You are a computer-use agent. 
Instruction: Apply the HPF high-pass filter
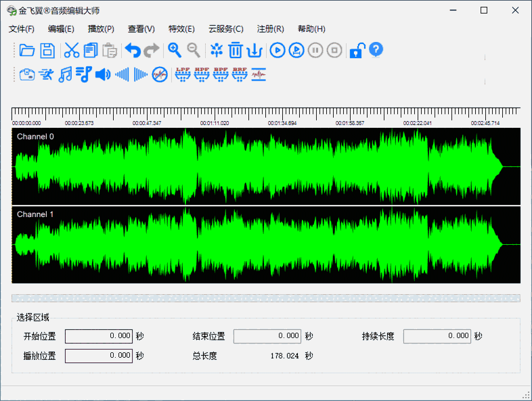coord(202,74)
